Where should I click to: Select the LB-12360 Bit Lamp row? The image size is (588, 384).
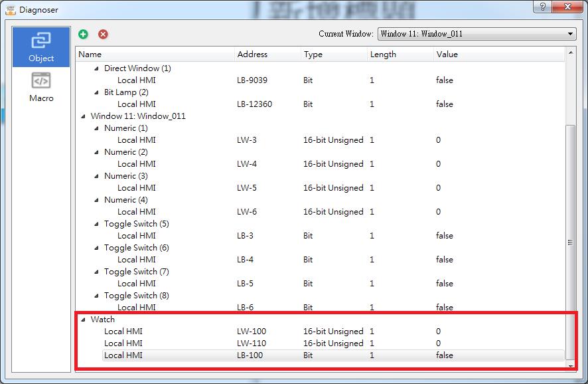click(254, 104)
